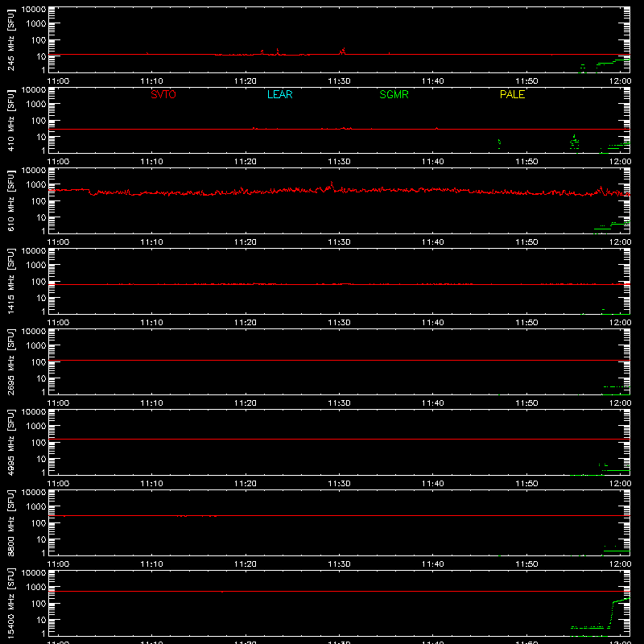Select the 15400 MHz [SFU] axis title
Image resolution: width=644 pixels, height=644 pixels.
point(11,603)
